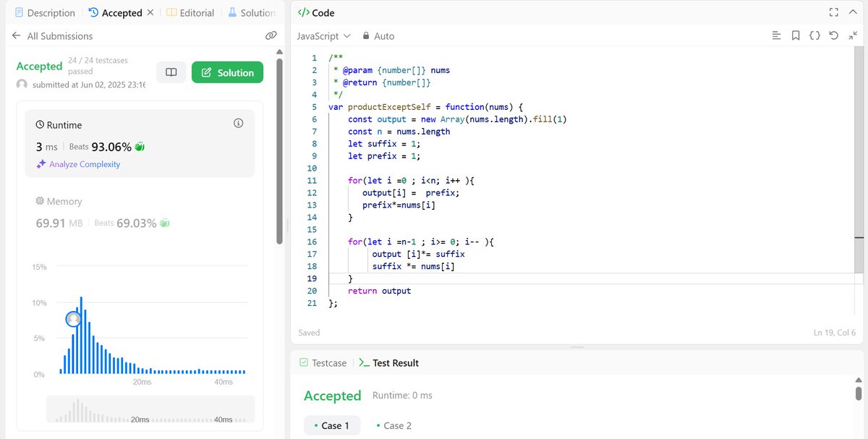Click the Accepted status heading in submission
This screenshot has width=868, height=439.
(x=39, y=66)
